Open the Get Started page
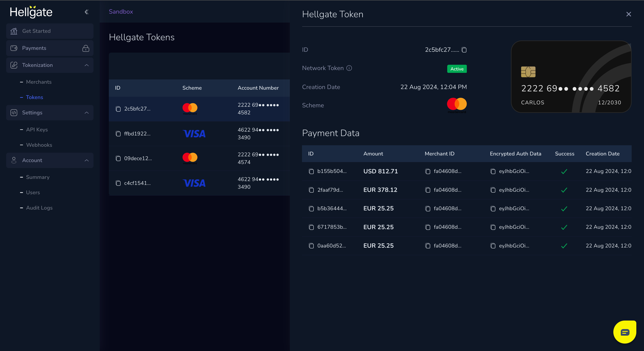 [x=36, y=31]
